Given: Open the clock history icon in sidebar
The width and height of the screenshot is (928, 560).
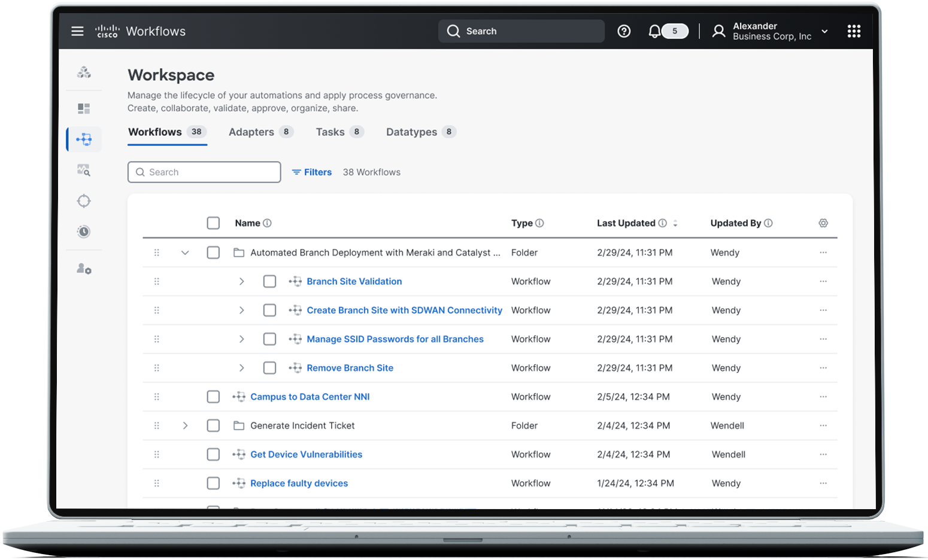Looking at the screenshot, I should (84, 232).
